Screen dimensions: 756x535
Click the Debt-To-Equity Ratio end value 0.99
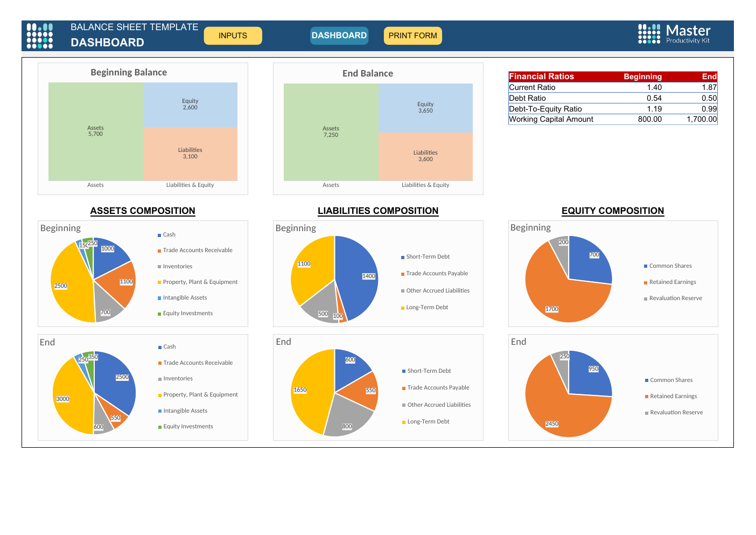point(709,109)
